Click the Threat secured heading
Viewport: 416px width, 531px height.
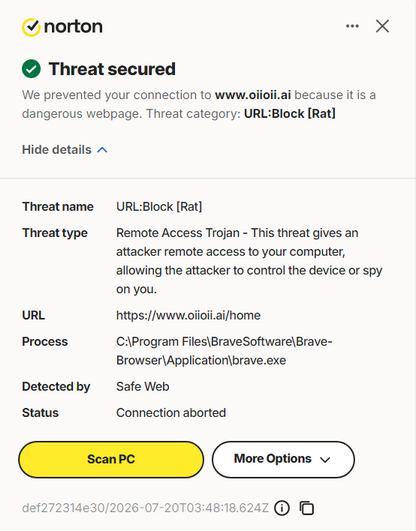(112, 69)
